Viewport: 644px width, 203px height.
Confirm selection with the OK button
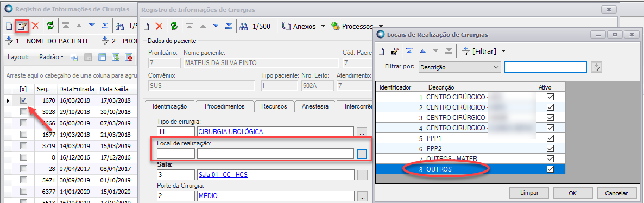[573, 193]
